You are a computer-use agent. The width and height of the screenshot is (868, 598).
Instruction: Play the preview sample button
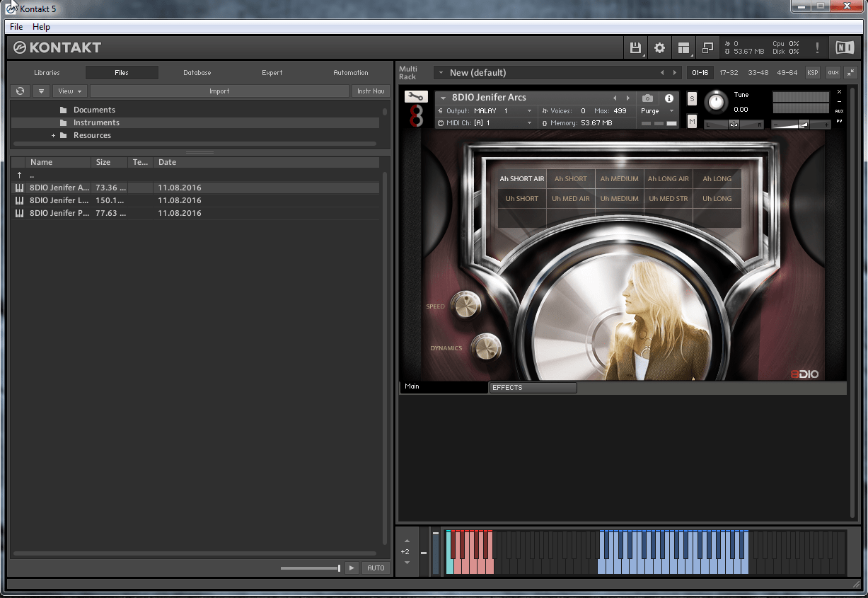[x=352, y=568]
